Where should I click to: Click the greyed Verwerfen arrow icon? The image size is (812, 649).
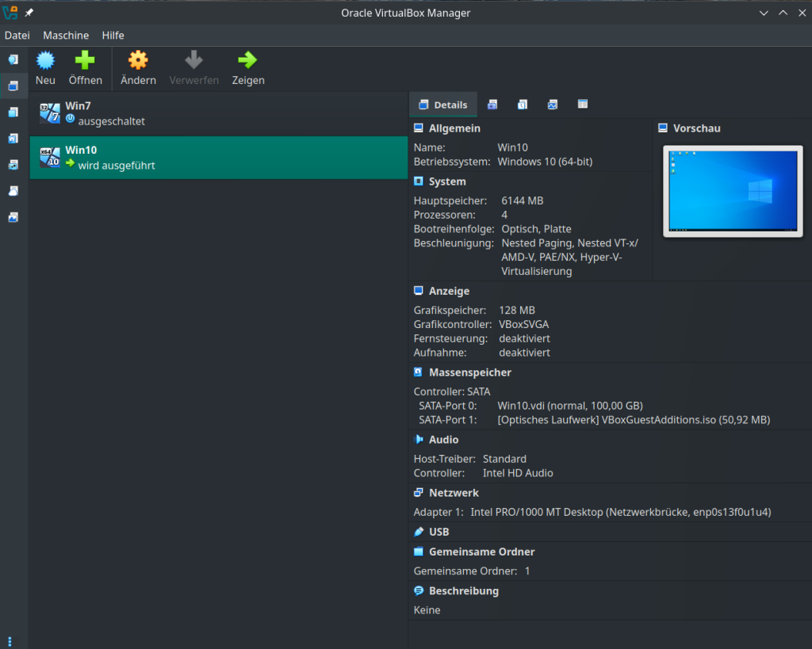pos(193,60)
